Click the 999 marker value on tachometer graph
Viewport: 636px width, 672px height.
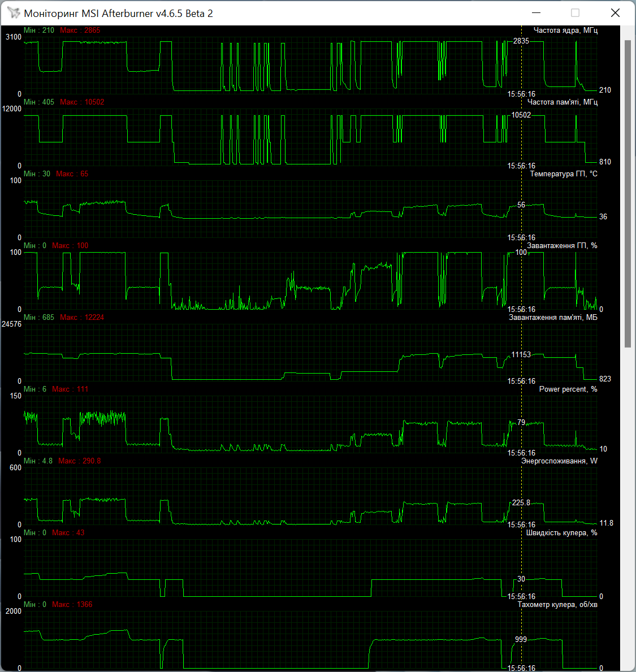pos(521,639)
